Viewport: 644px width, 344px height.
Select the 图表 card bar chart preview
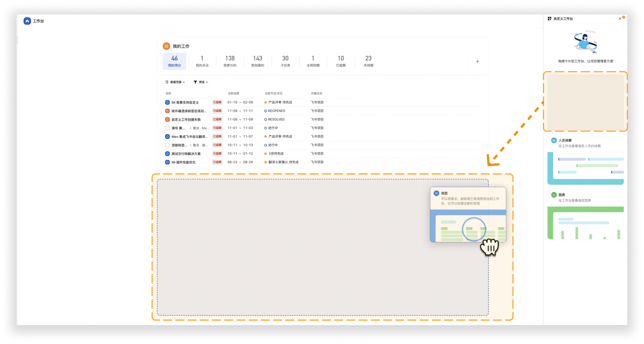click(585, 223)
